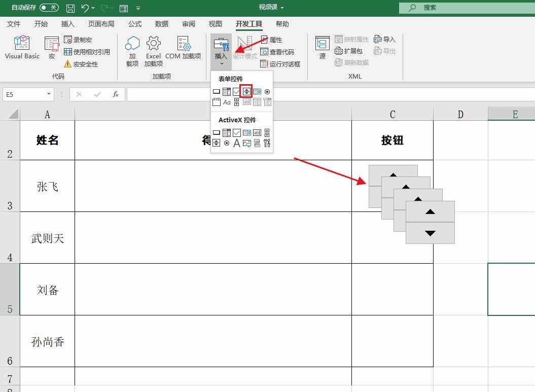
Task: Insert the ActiveX label control (A)
Action: tap(236, 144)
